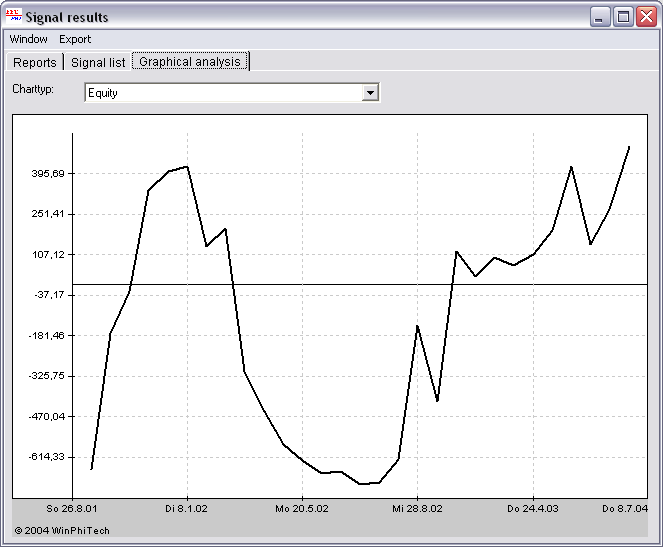
Task: Click the Charttyp label
Action: pyautogui.click(x=33, y=89)
